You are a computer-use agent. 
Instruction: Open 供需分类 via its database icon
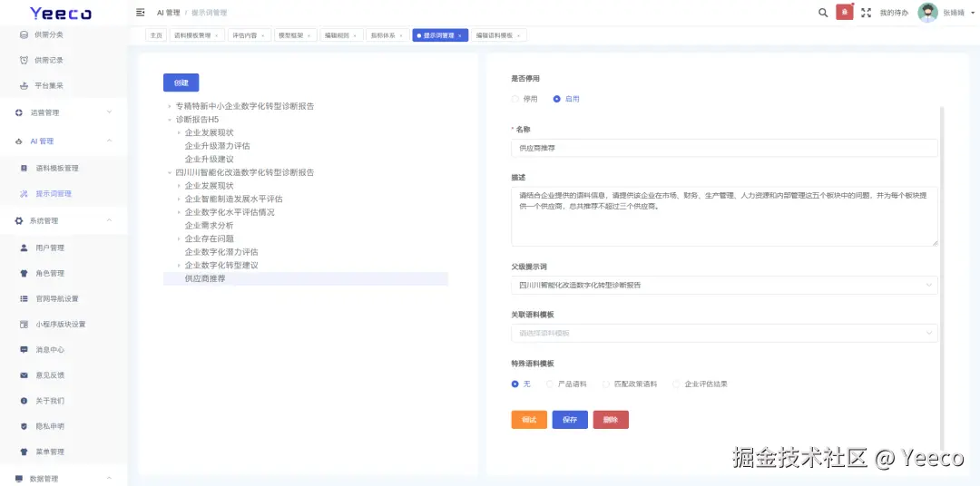(24, 34)
